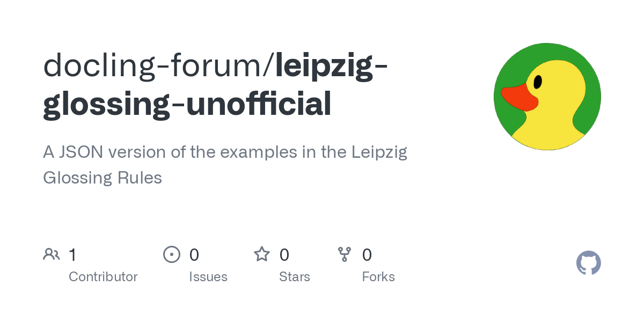Select the Contributor label

click(103, 277)
